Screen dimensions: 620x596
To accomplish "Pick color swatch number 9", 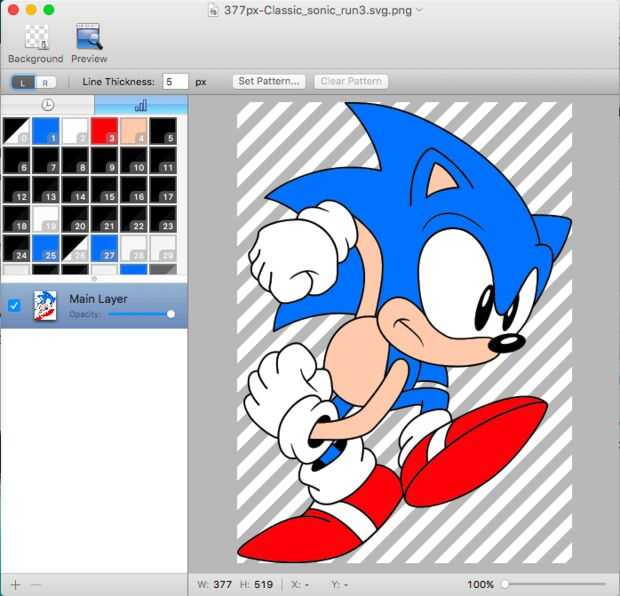I will point(104,160).
